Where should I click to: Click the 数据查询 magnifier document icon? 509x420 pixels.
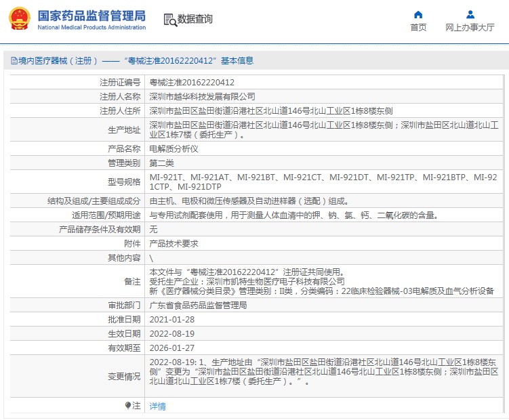tap(169, 20)
